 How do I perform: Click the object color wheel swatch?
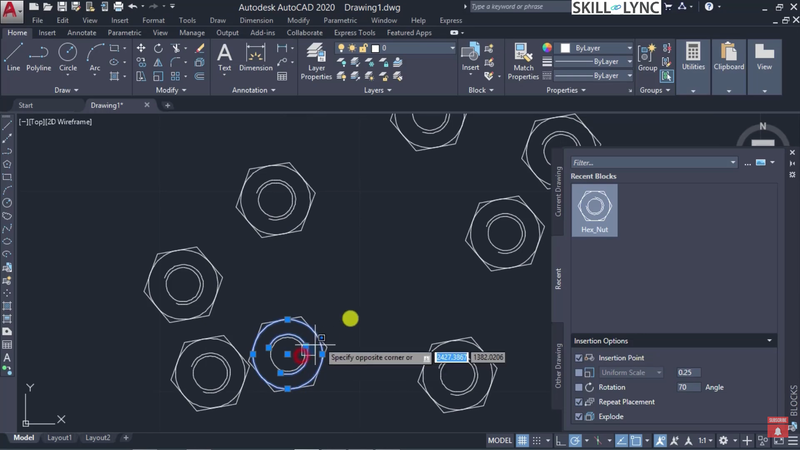click(548, 47)
